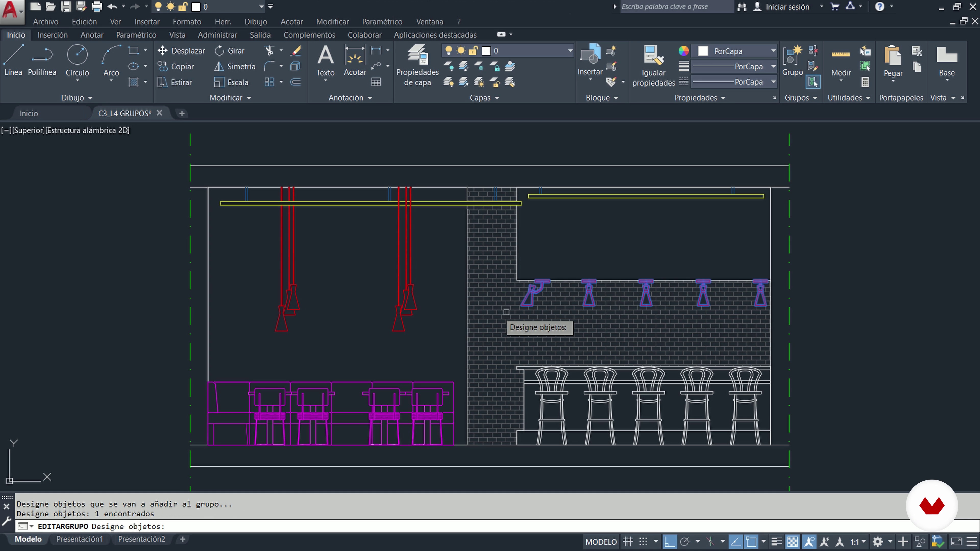Click Estructura alámbrica 2D visual style label
980x551 pixels.
[88, 130]
